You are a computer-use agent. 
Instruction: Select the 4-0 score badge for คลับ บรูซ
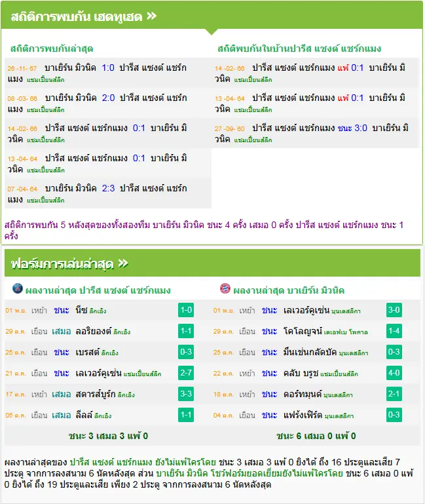[x=394, y=373]
